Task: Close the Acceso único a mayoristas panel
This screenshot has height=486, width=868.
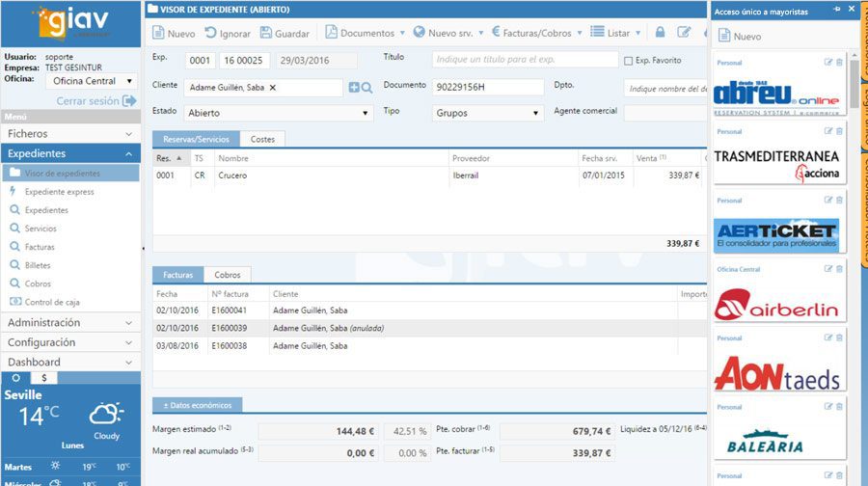Action: point(852,10)
